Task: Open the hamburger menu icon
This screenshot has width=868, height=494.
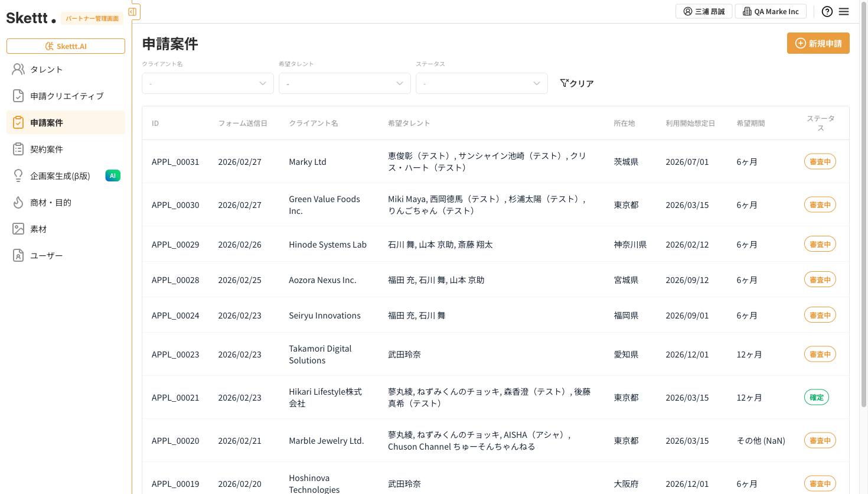Action: [844, 11]
